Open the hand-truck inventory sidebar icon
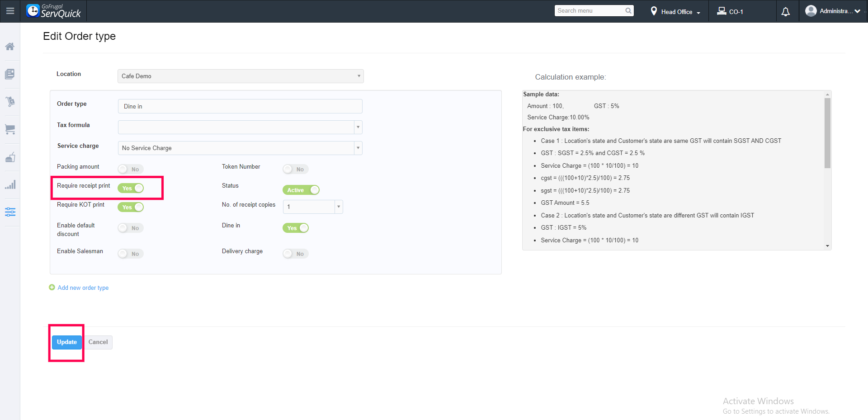Image resolution: width=868 pixels, height=420 pixels. coord(10,101)
